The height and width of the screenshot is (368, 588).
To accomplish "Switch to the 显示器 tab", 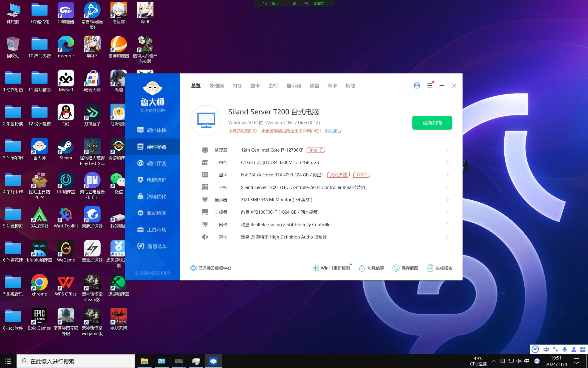I will 294,86.
